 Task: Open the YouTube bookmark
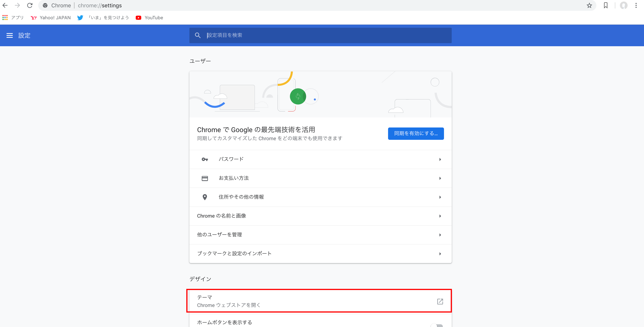point(149,18)
